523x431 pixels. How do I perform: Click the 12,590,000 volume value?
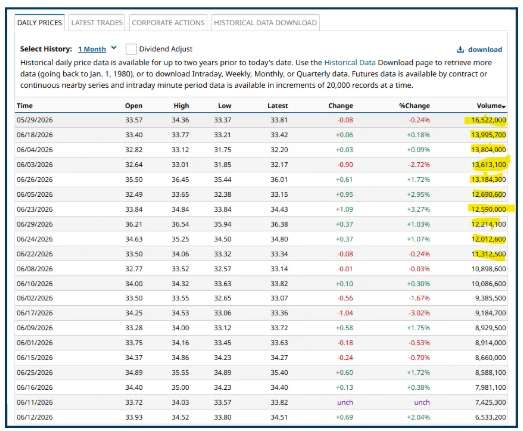(x=489, y=209)
